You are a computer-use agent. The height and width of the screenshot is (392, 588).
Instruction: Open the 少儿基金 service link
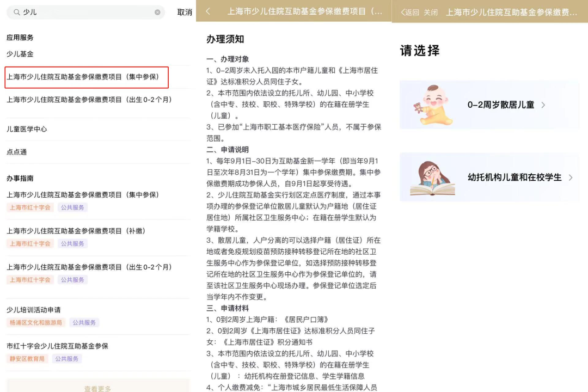click(x=17, y=54)
